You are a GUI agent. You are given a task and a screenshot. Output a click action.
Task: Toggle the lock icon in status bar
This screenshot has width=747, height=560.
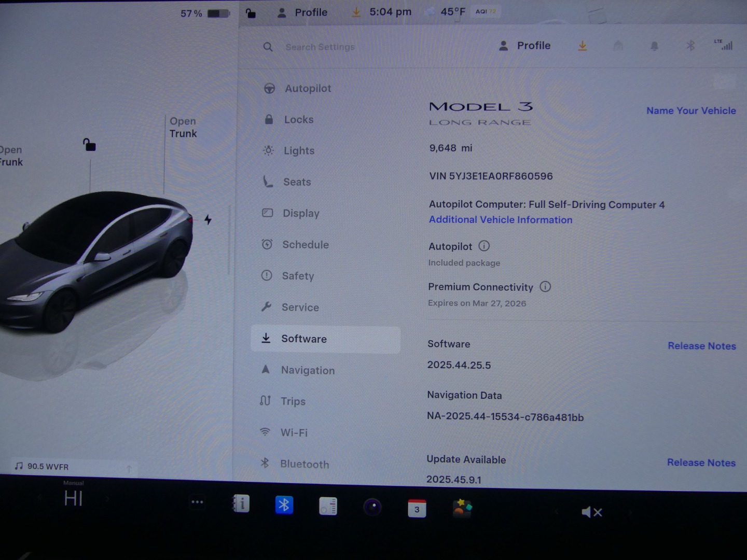(251, 13)
